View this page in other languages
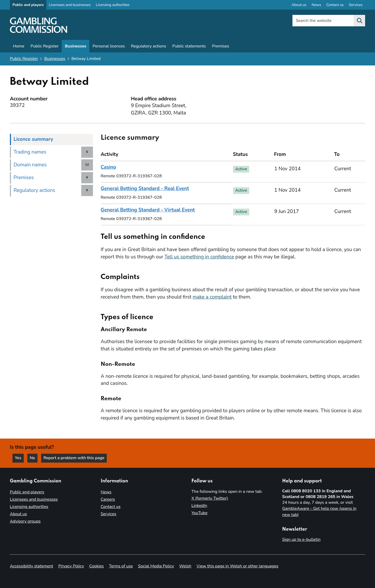375x588 pixels. 238,566
